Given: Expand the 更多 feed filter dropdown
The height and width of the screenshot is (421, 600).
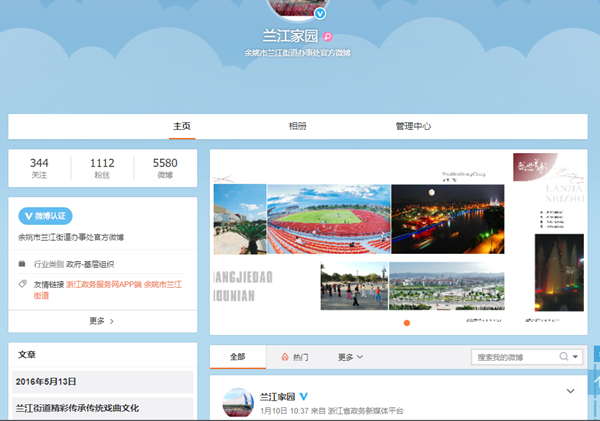Looking at the screenshot, I should (x=350, y=357).
